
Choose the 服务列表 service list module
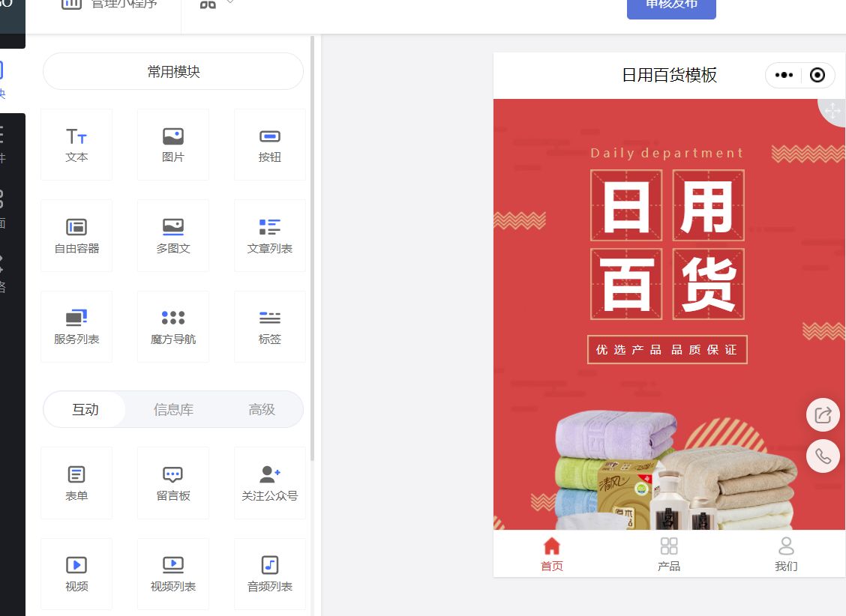pos(76,327)
